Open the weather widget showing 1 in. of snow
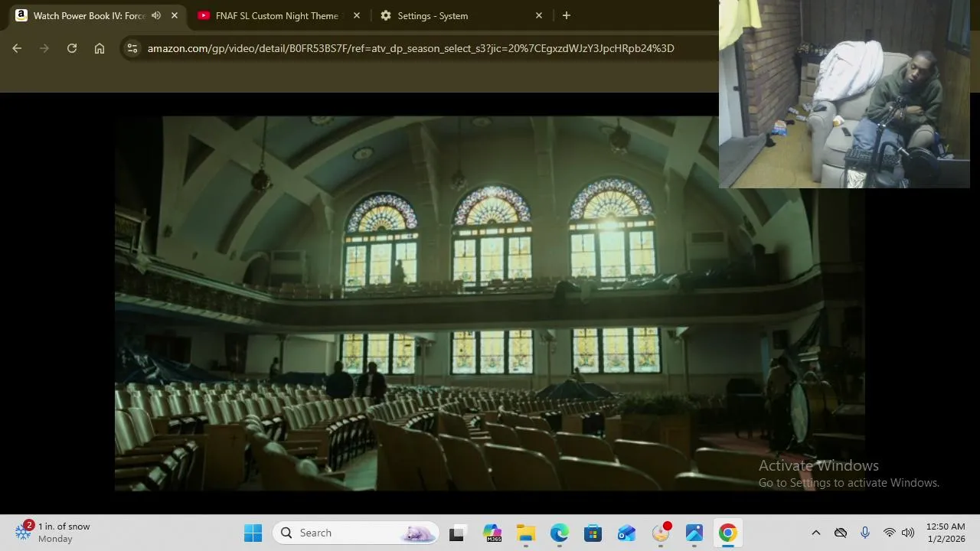This screenshot has width=980, height=551. (x=54, y=533)
